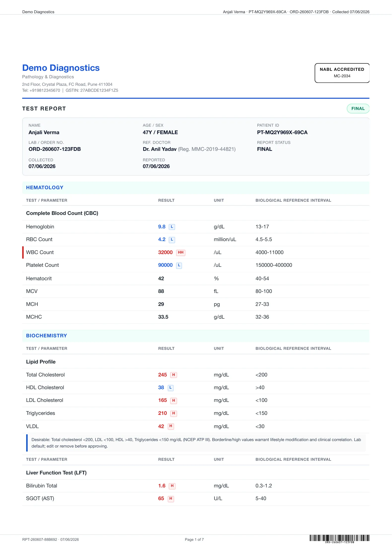
Task: Click the Lipid Profile heading
Action: pyautogui.click(x=41, y=362)
